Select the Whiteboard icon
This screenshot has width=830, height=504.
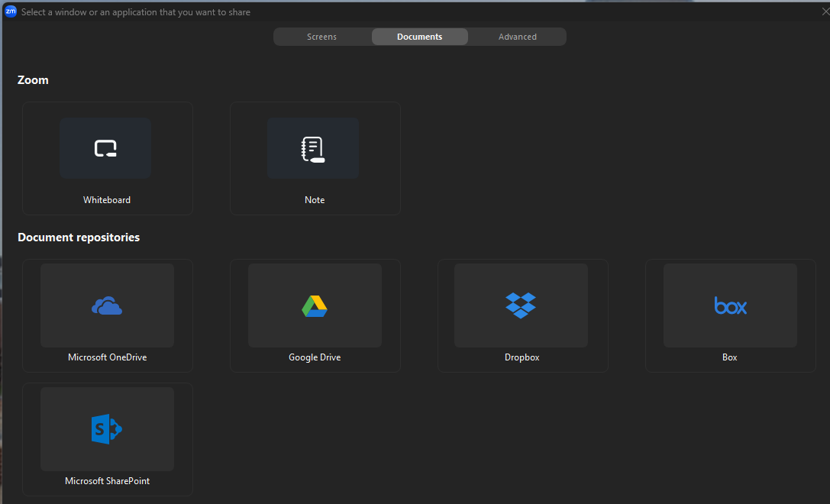point(105,148)
